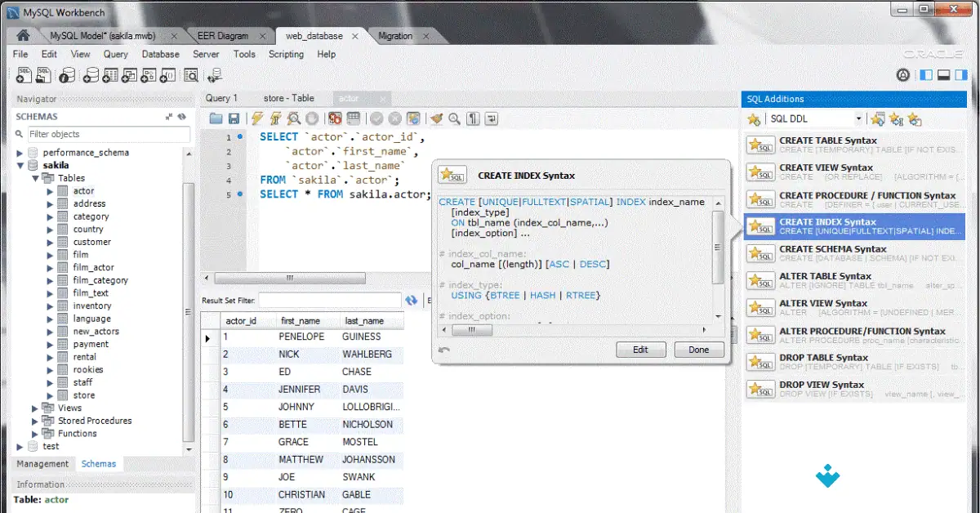980x513 pixels.
Task: Open the Scripting menu
Action: [286, 54]
